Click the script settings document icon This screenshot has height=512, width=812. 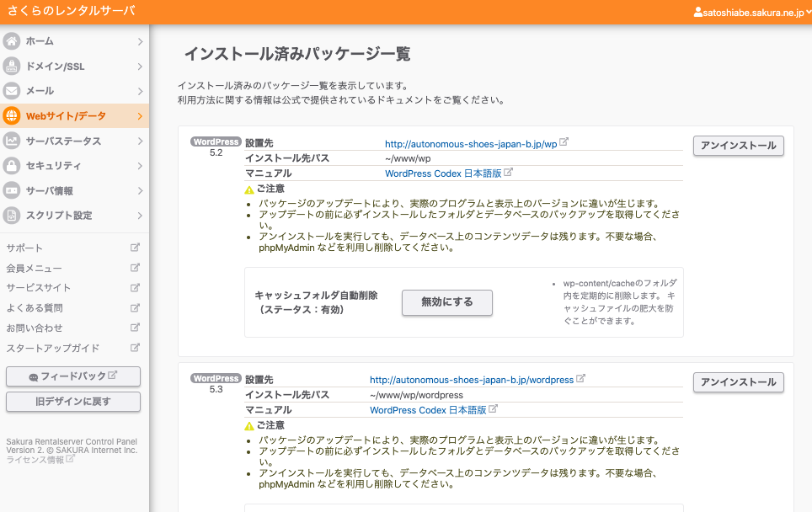pyautogui.click(x=12, y=216)
